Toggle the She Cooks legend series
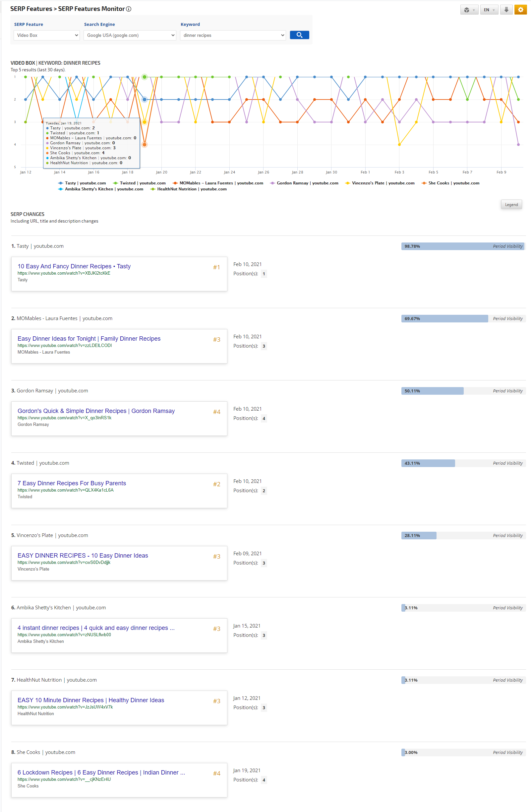 click(450, 183)
